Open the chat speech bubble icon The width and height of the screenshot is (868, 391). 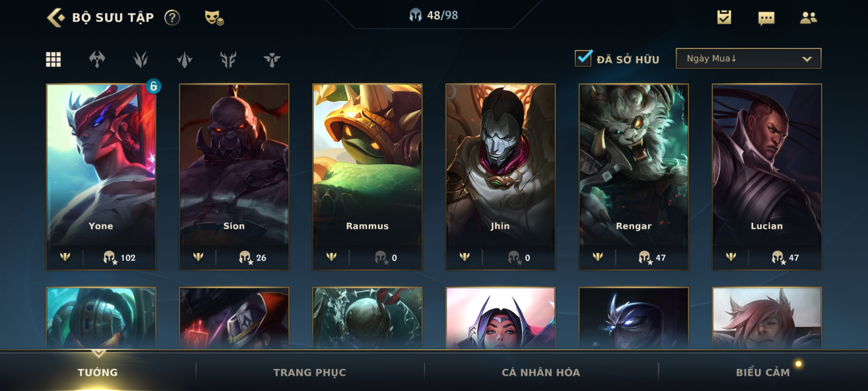766,18
